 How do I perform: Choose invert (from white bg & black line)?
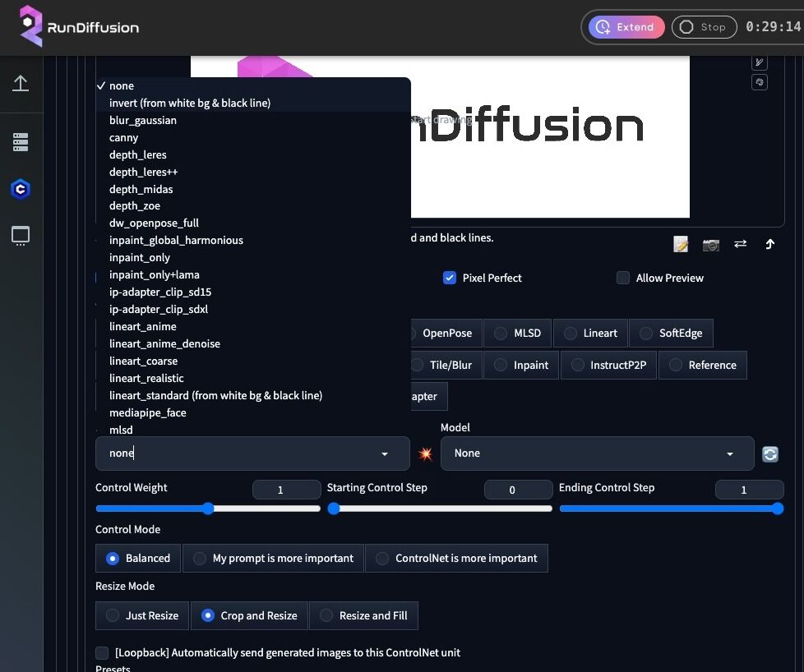(253, 103)
